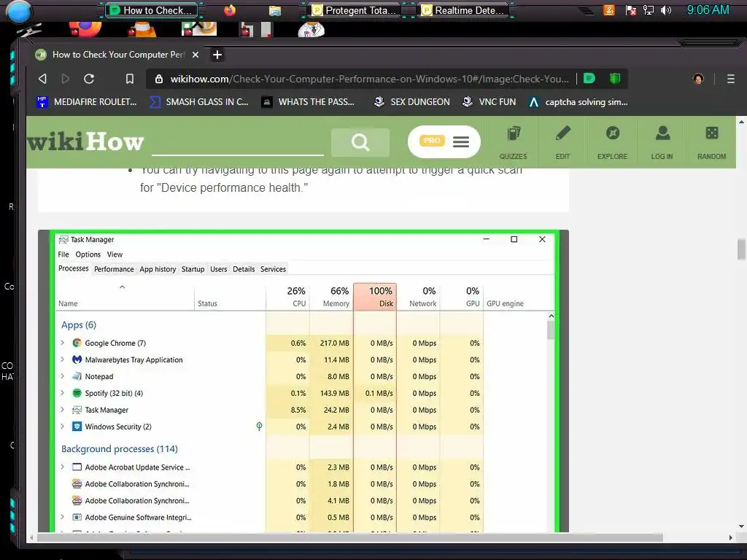Click the scroll right arrow of horizontal scrollbar
The width and height of the screenshot is (747, 560).
tap(731, 537)
